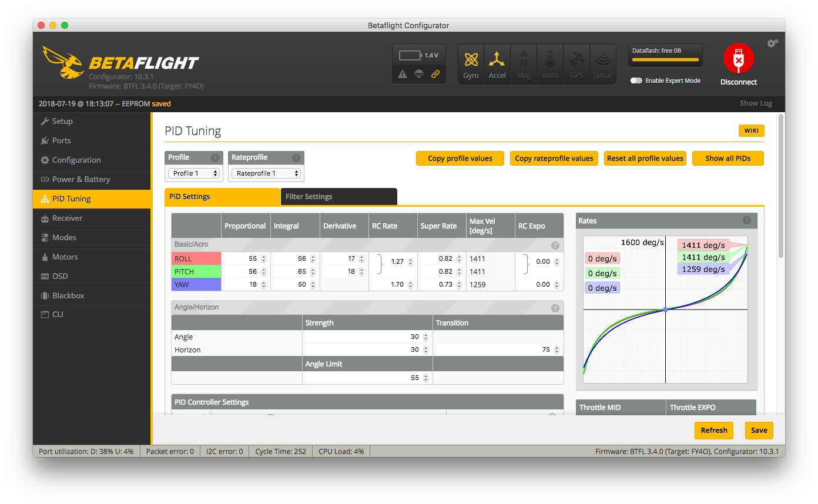Click the Angle Limit stepper arrows
Viewport: 818px width, 504px height.
(425, 378)
